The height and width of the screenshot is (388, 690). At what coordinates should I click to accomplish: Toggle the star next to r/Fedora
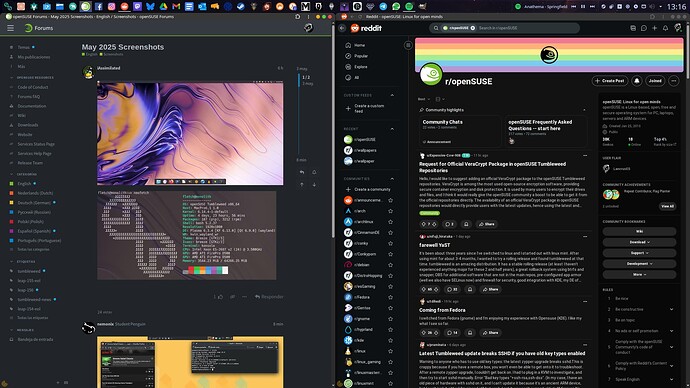(x=390, y=297)
